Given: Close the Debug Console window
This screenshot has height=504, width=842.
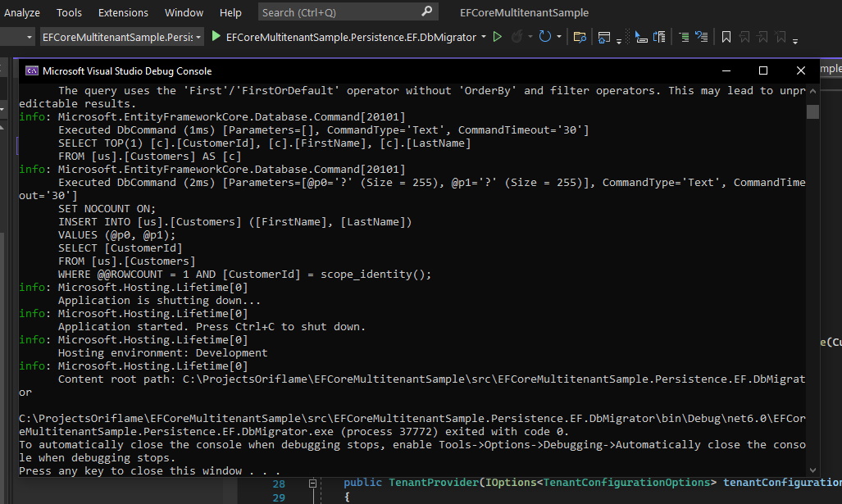Looking at the screenshot, I should point(801,70).
